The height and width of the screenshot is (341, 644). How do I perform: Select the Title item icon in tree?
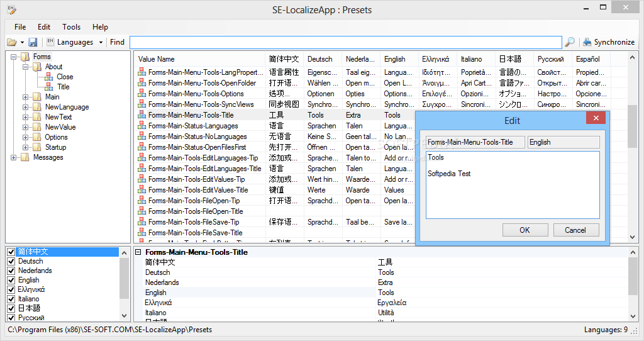pos(49,87)
